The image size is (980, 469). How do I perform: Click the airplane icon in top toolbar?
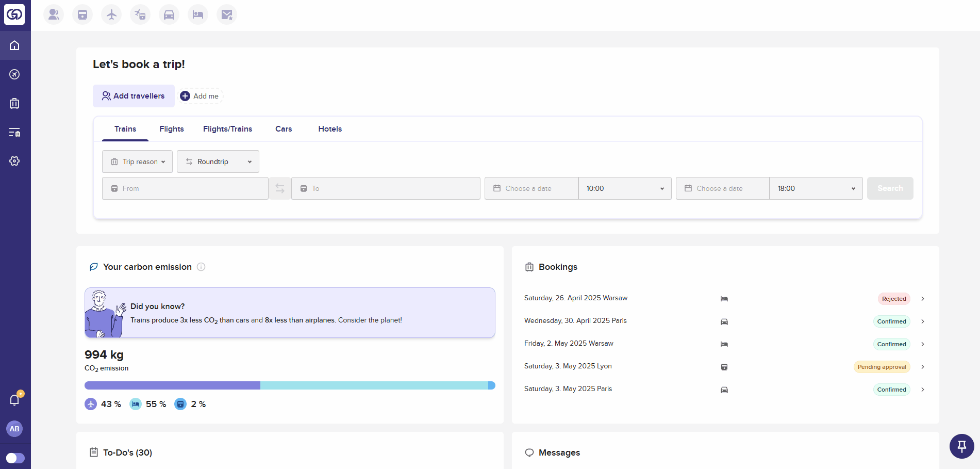click(111, 14)
